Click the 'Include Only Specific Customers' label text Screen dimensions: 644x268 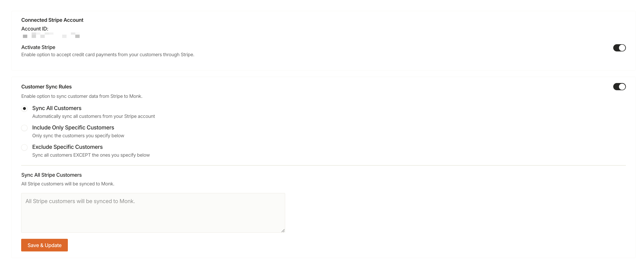point(73,128)
